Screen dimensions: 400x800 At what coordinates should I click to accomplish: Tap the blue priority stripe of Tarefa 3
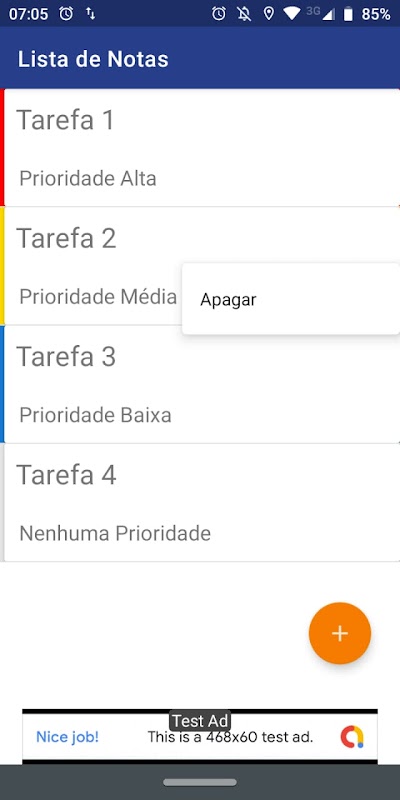pos(2,384)
